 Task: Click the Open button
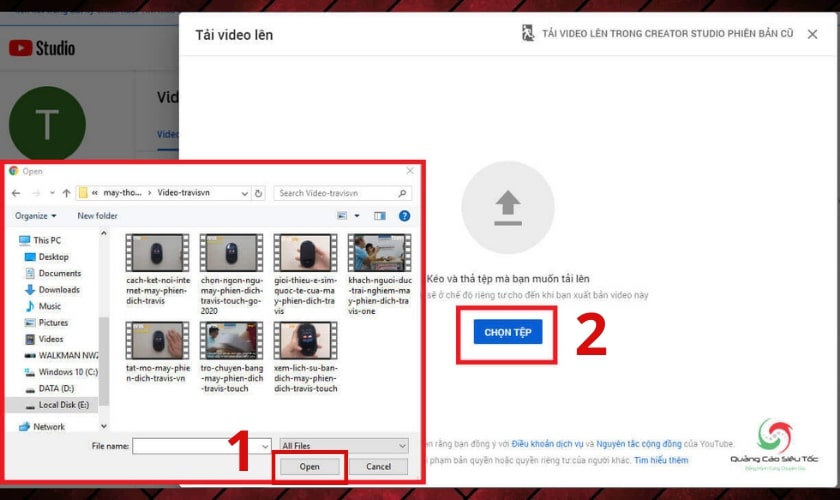[310, 467]
